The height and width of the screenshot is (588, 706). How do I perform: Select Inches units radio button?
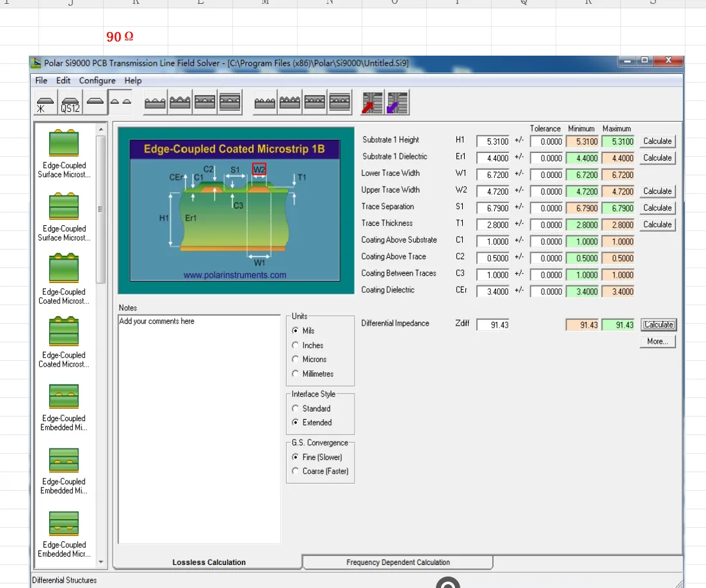[295, 346]
